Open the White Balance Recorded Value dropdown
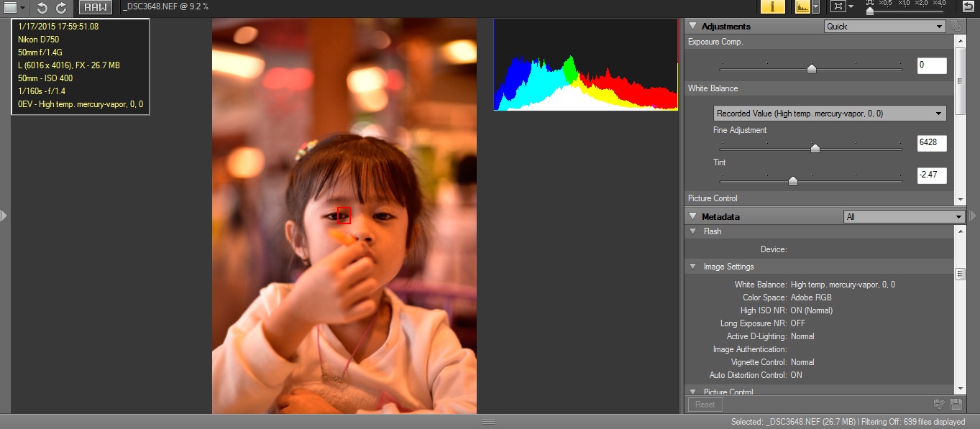980x429 pixels. [830, 114]
